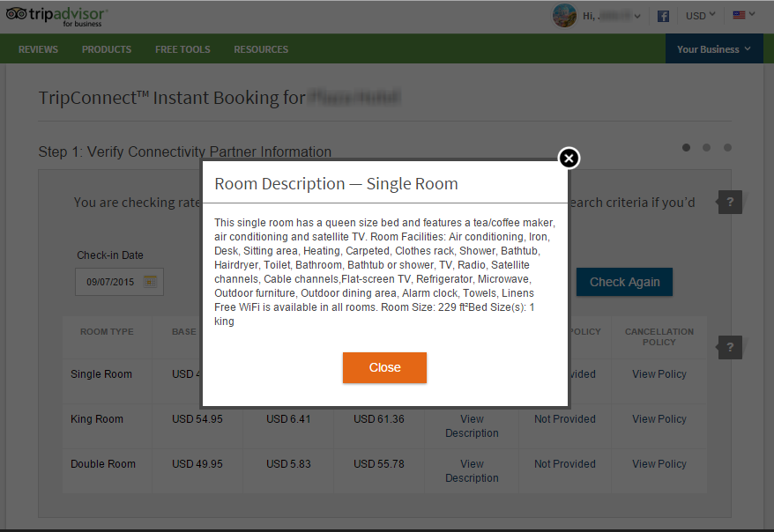Viewport: 774px width, 532px height.
Task: Open the Free Tools menu item
Action: coord(182,49)
